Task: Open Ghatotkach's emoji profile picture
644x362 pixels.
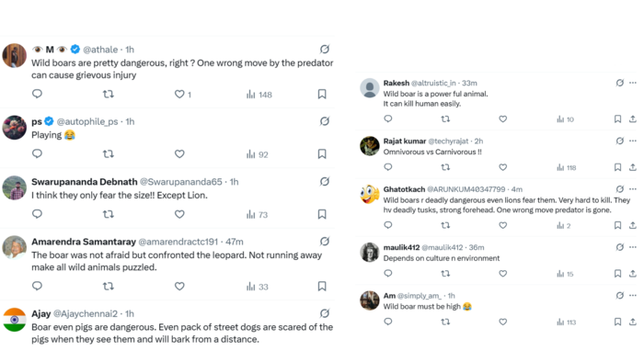Action: (370, 194)
